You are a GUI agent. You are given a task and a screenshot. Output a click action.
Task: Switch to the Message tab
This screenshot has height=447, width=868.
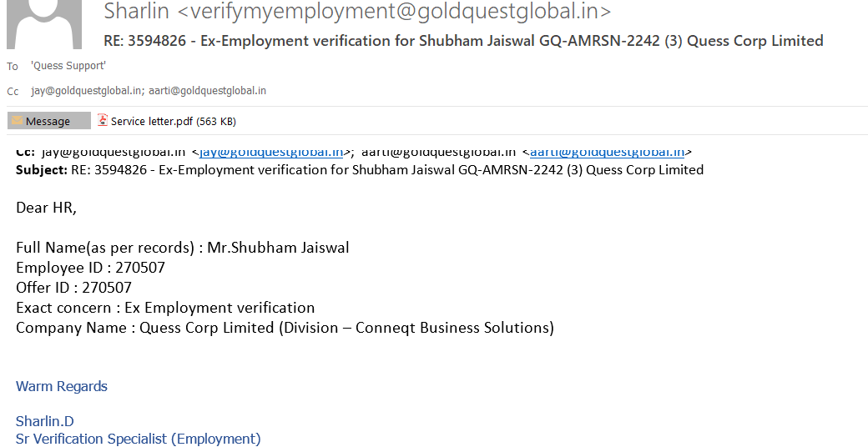tap(48, 121)
